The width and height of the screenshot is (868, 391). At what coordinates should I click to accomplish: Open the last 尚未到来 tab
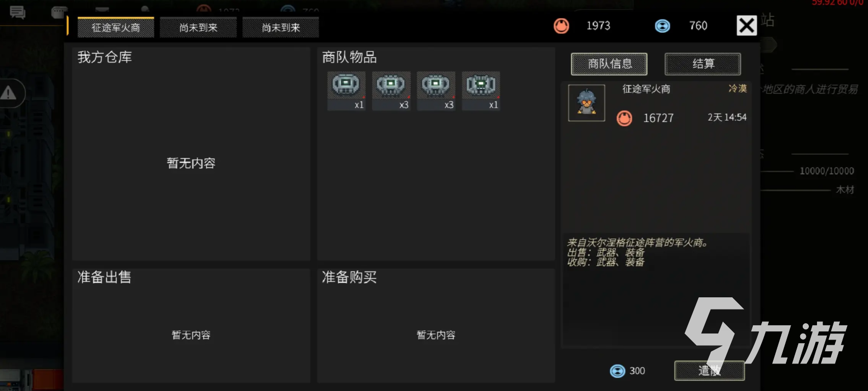point(281,27)
